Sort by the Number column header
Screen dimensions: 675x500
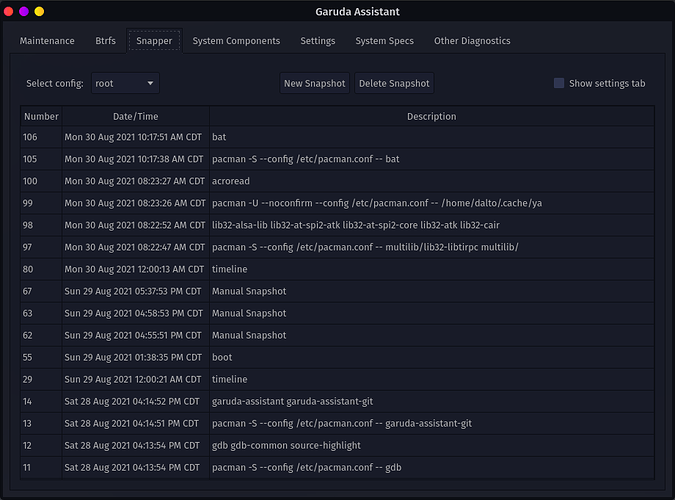41,116
